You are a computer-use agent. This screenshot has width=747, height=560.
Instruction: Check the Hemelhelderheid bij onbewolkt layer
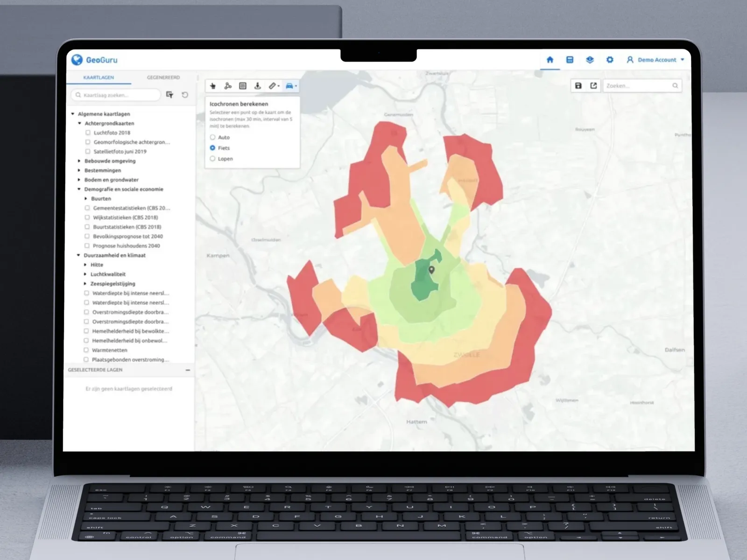pos(86,340)
